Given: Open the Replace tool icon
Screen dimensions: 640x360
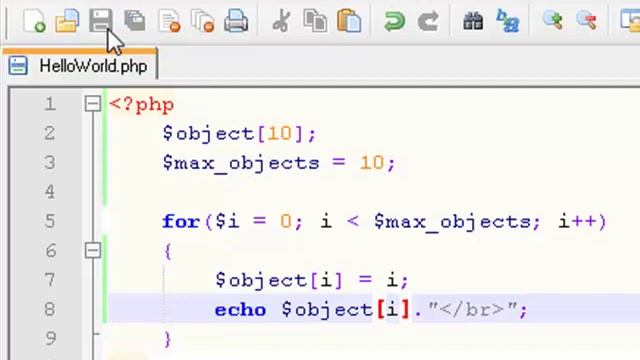Looking at the screenshot, I should tap(507, 21).
